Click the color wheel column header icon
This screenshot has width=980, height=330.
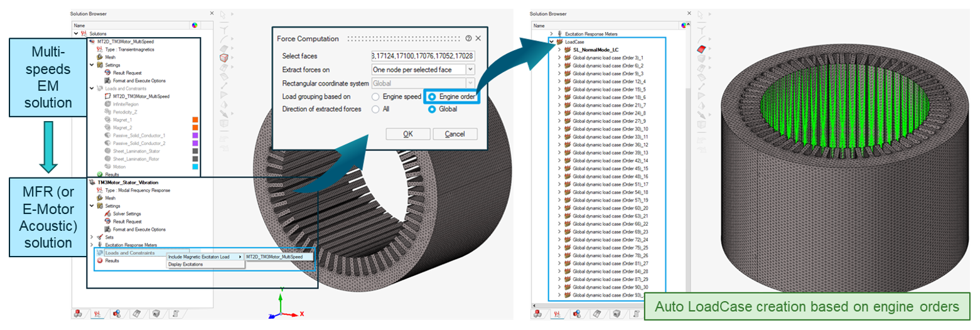(194, 25)
